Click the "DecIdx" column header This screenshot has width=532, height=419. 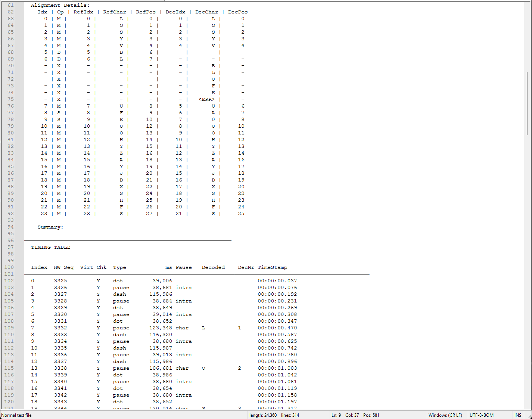point(175,12)
